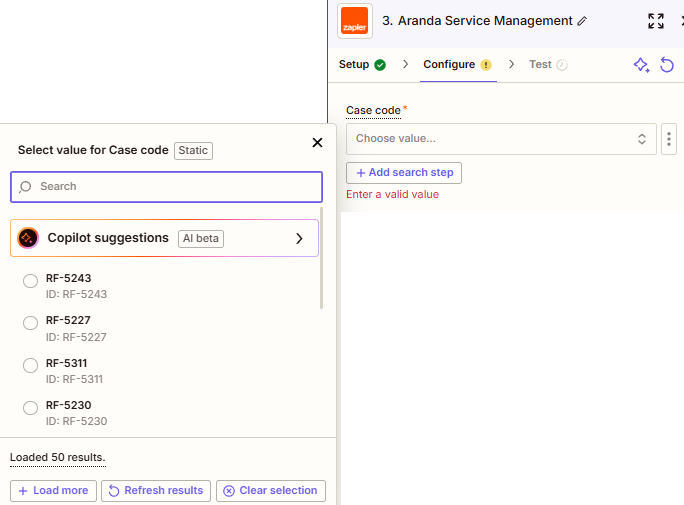Click the undo/reset arrow icon
Image resolution: width=684 pixels, height=505 pixels.
coord(667,65)
